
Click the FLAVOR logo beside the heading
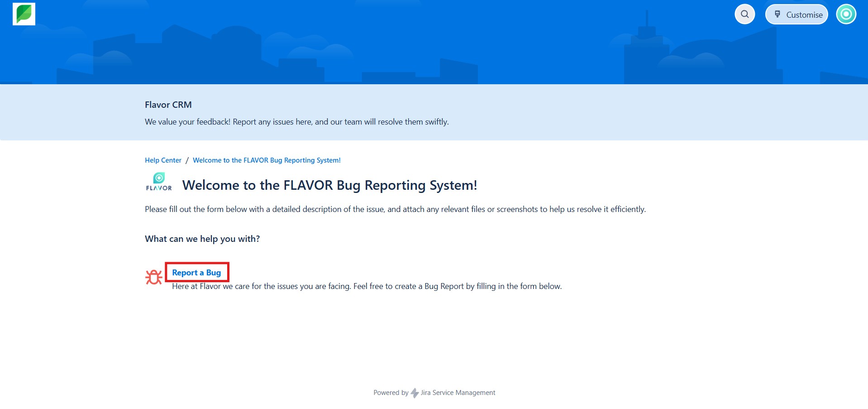tap(159, 182)
